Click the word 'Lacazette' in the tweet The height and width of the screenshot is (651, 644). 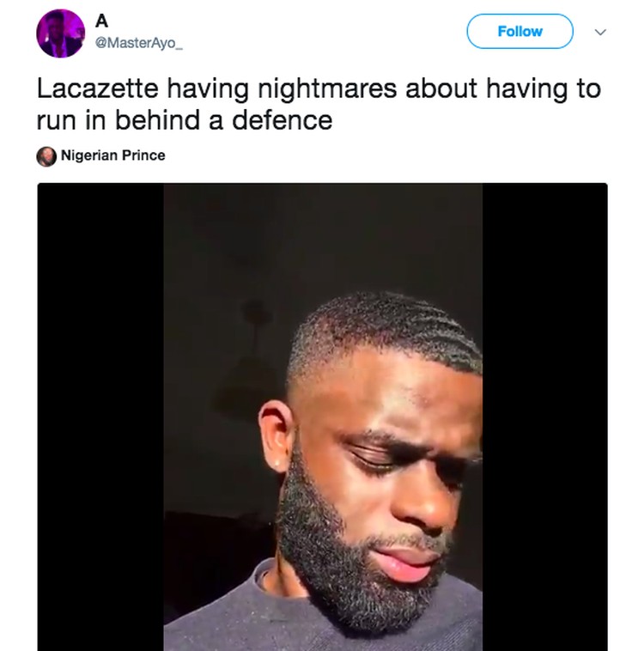pyautogui.click(x=98, y=88)
